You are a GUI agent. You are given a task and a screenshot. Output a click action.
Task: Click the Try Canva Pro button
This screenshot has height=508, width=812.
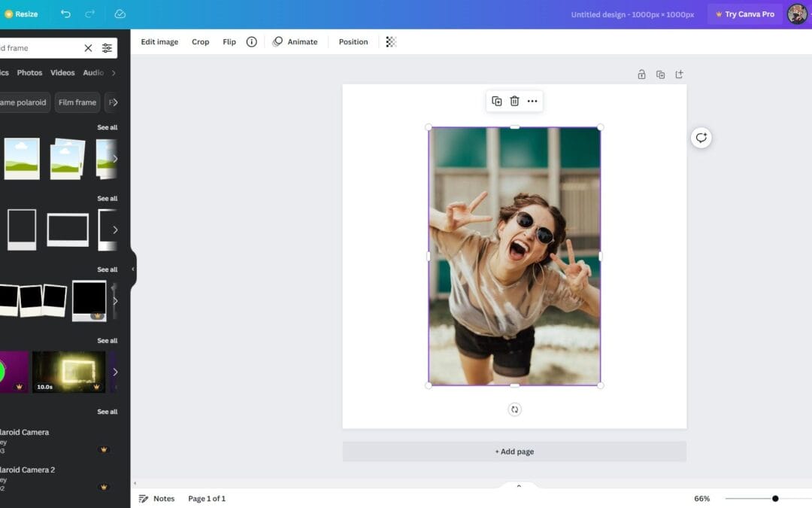(744, 14)
